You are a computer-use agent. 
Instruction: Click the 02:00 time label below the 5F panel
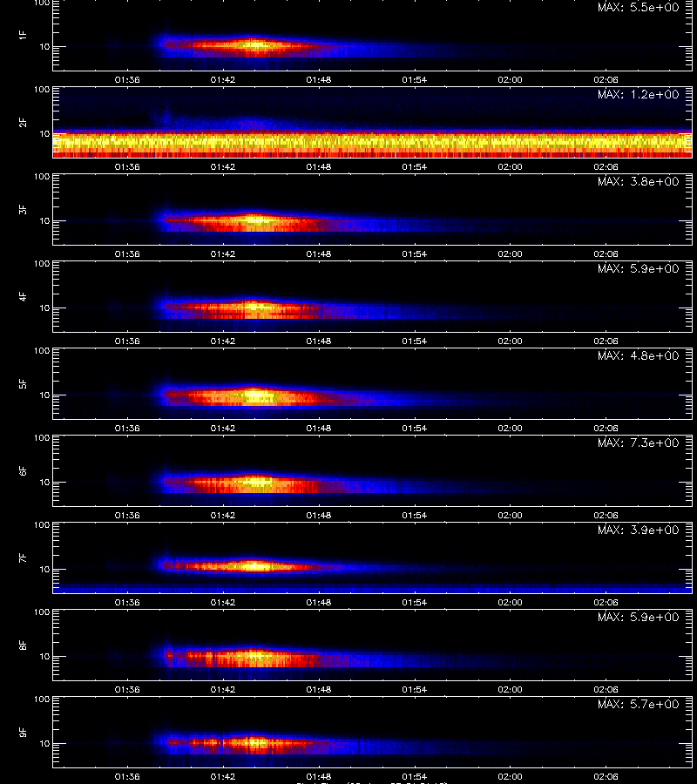(x=510, y=428)
